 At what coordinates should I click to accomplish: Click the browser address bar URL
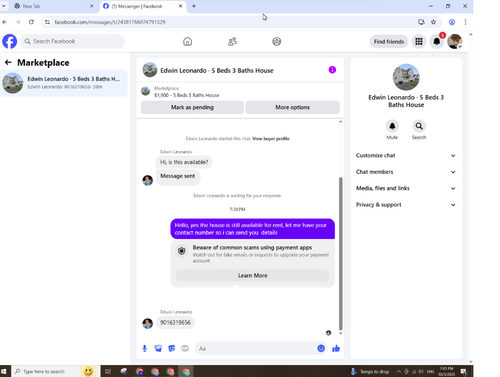(110, 22)
